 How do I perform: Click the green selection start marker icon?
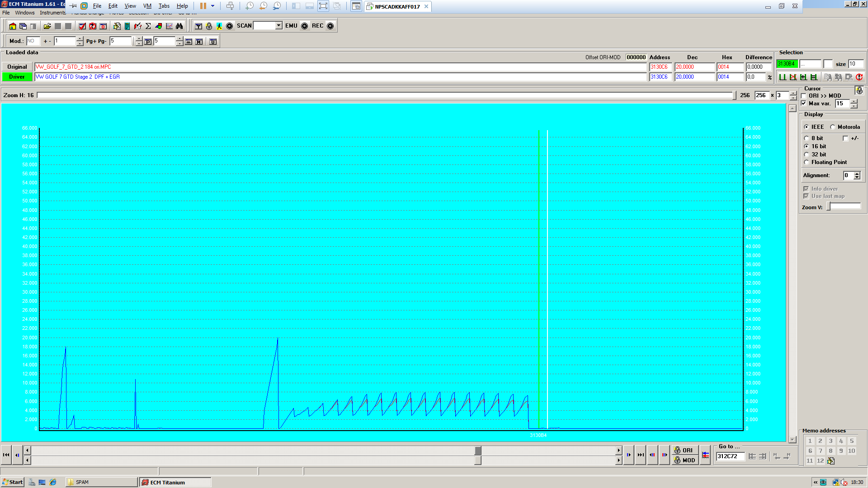point(783,77)
